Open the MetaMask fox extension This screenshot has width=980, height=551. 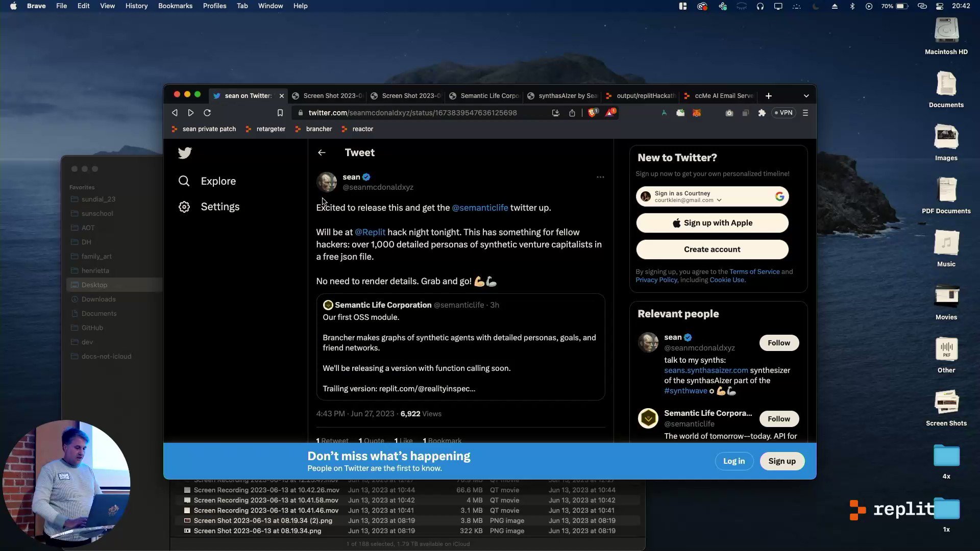point(697,113)
